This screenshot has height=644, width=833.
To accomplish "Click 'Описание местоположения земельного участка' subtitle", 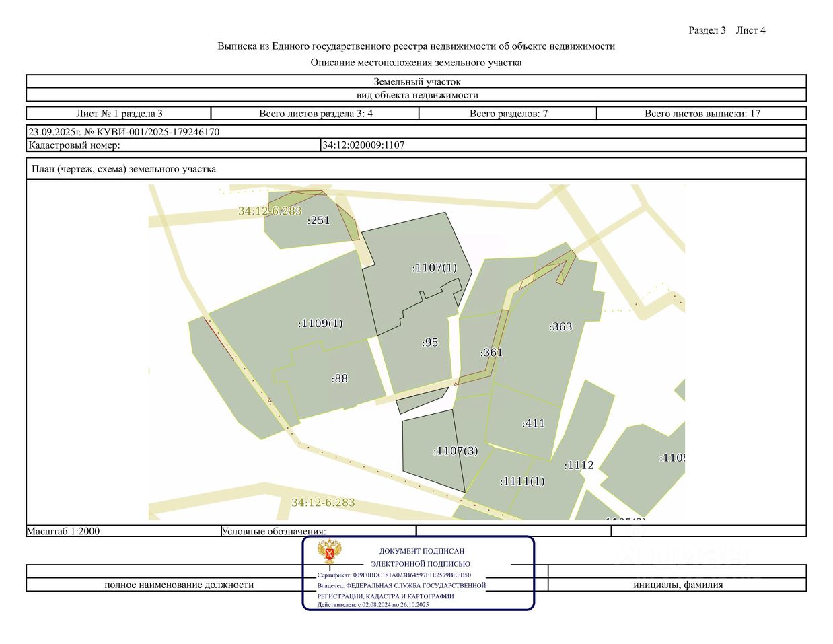I will 416,63.
